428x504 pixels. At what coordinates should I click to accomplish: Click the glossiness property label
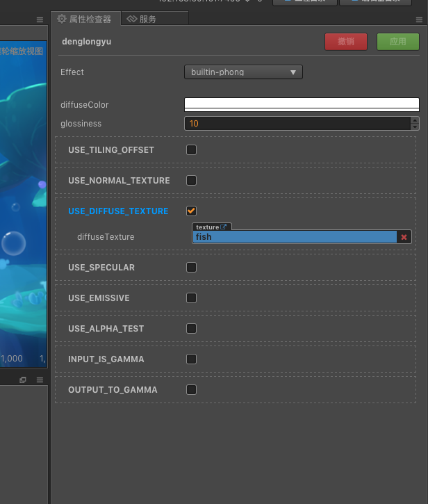point(81,124)
